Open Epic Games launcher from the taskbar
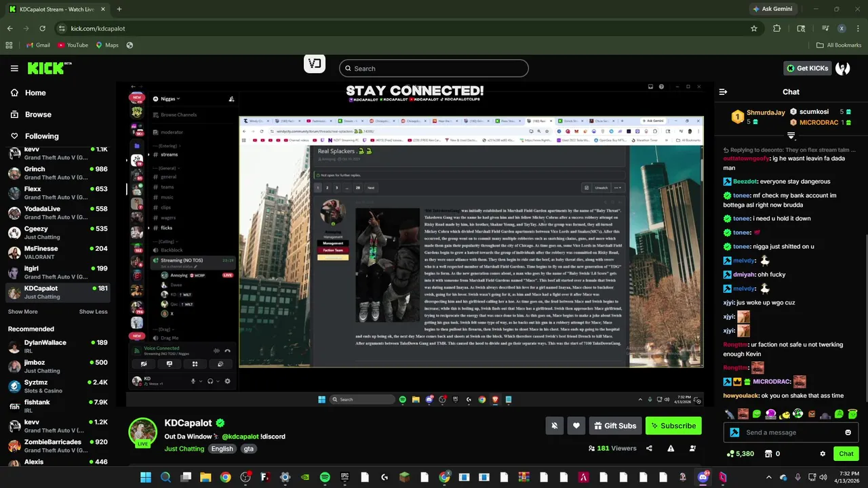The width and height of the screenshot is (868, 488). click(x=344, y=477)
